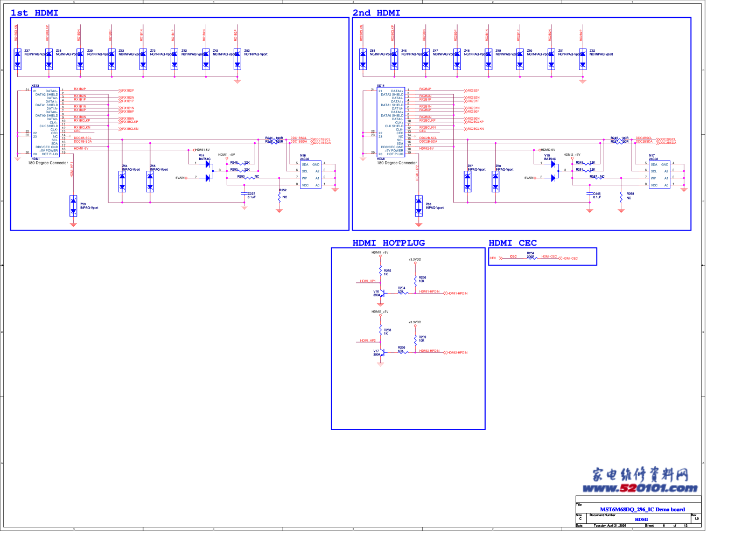Click the "1st HDMI" section title

(34, 13)
